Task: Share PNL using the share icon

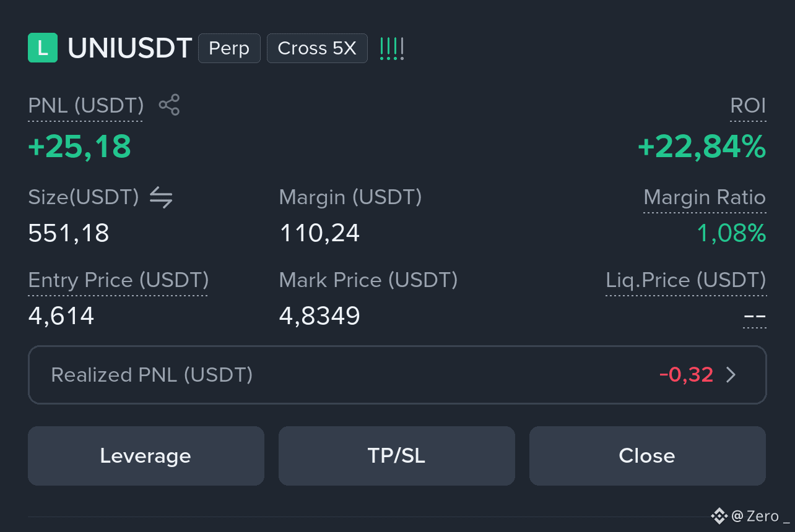Action: pyautogui.click(x=169, y=105)
